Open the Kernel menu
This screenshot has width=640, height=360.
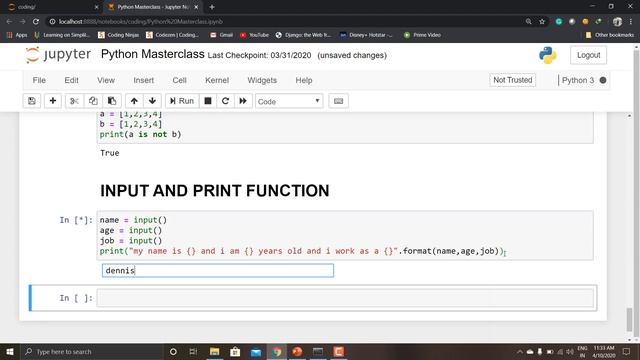tap(217, 80)
